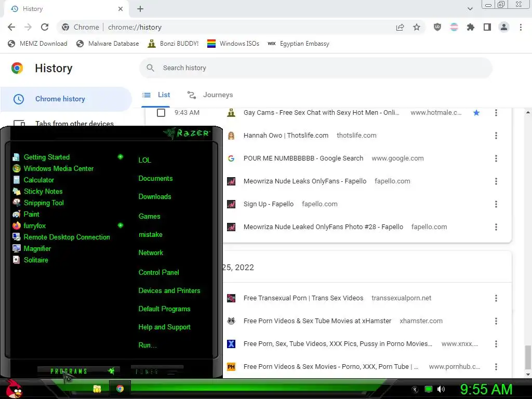This screenshot has height=399, width=532.
Task: Click the Angry Birds start button
Action: [14, 389]
